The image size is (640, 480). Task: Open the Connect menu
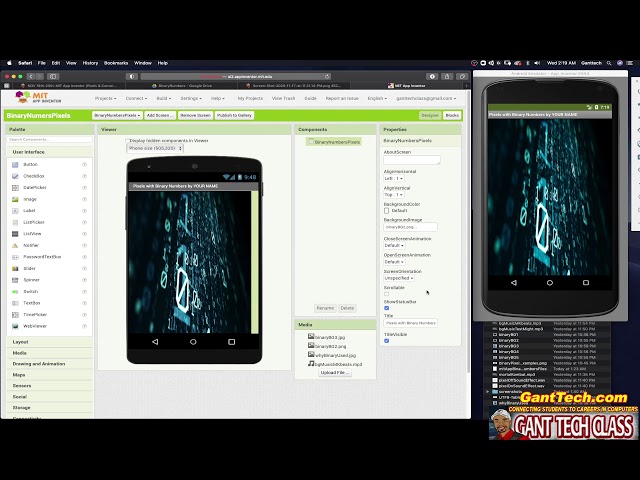click(x=136, y=98)
